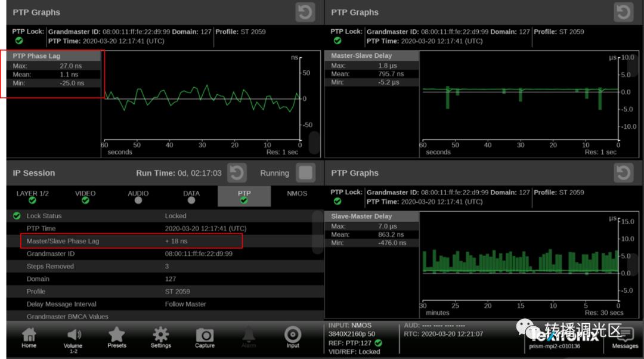Click the Volume 1-2 speaker icon

(73, 338)
